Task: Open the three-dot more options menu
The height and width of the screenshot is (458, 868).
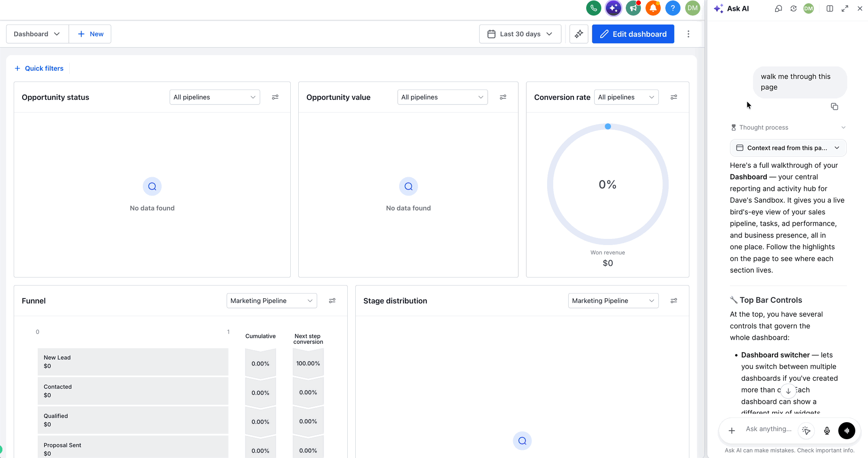Action: click(688, 34)
